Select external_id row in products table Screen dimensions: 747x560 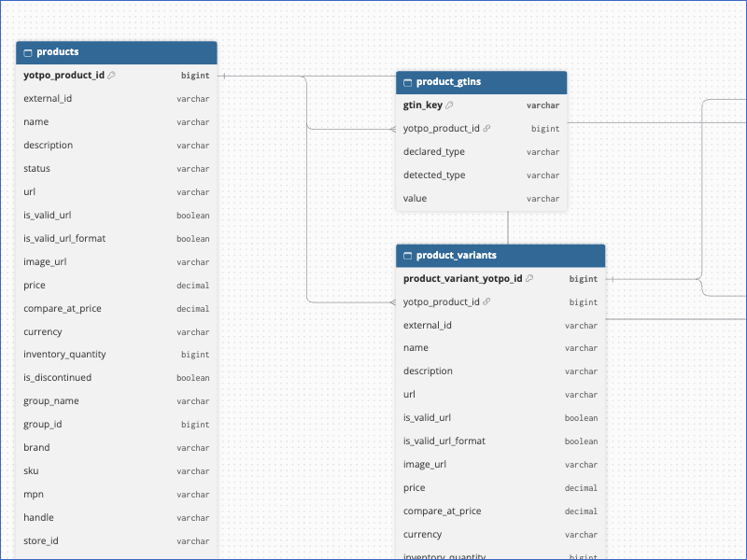pyautogui.click(x=117, y=99)
